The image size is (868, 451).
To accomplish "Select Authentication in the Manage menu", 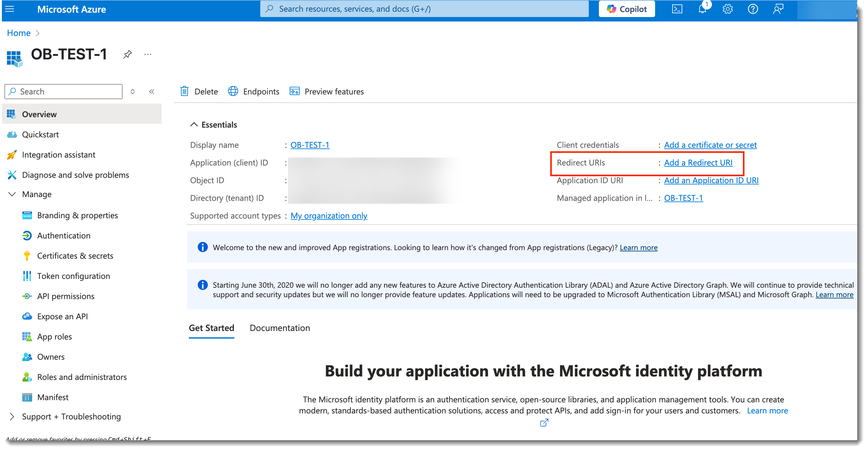I will [64, 235].
